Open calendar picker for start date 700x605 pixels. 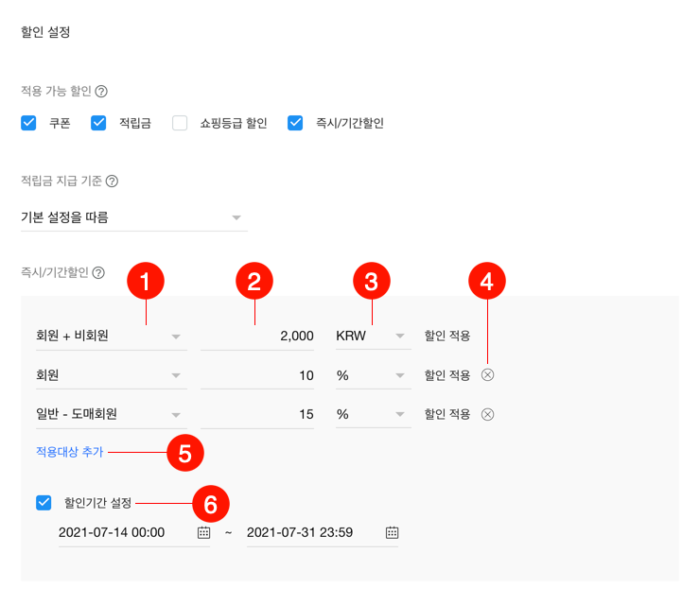pos(203,532)
